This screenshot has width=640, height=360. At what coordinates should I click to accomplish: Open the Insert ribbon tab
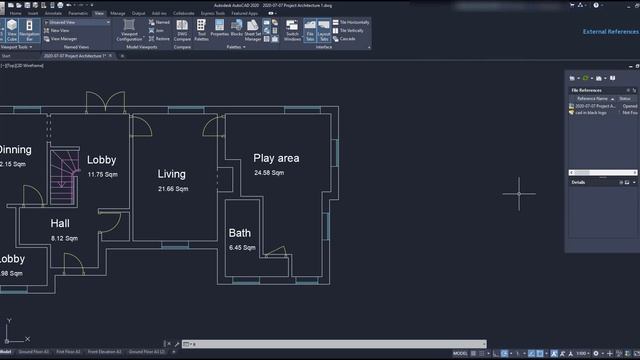(33, 13)
